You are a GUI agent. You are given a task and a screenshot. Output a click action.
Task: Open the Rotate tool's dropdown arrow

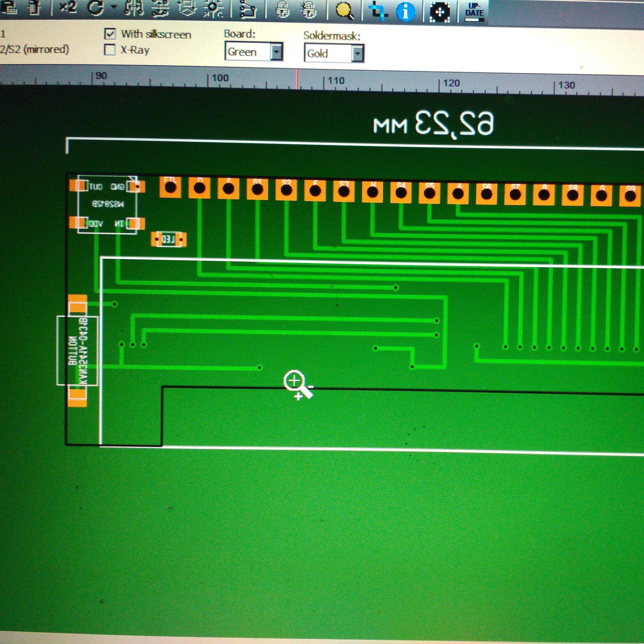(x=114, y=8)
